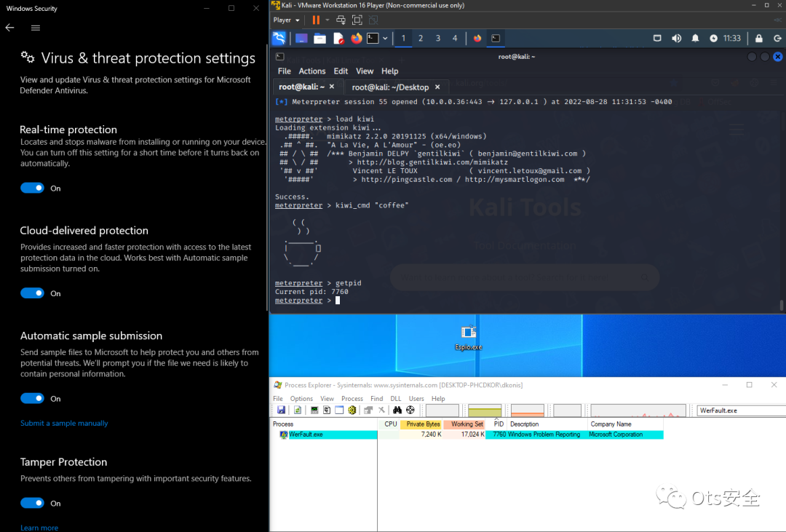Open Kali volume control
786x532 pixels.
[x=676, y=38]
